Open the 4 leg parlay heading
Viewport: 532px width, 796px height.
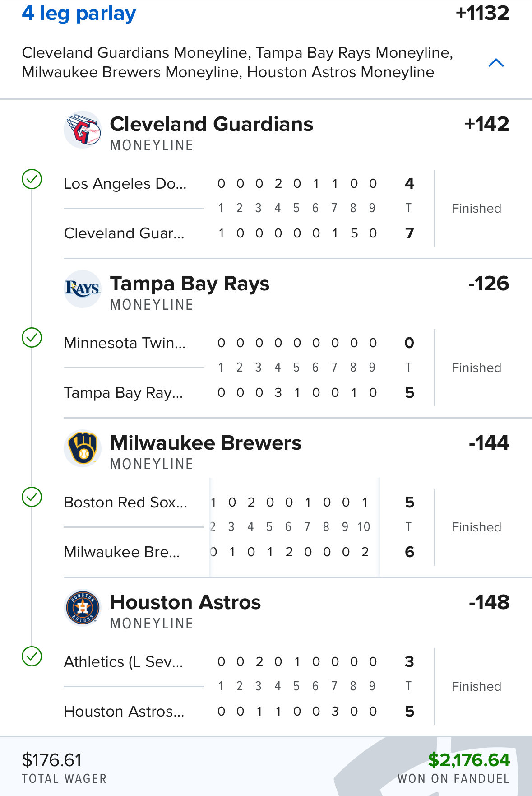(79, 14)
